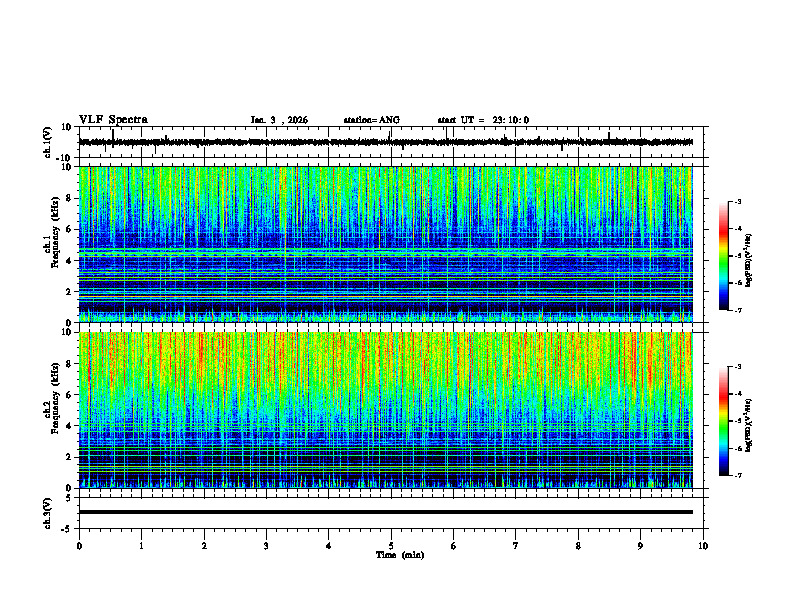Click the time axis end label "10"
The image size is (792, 612).
703,546
